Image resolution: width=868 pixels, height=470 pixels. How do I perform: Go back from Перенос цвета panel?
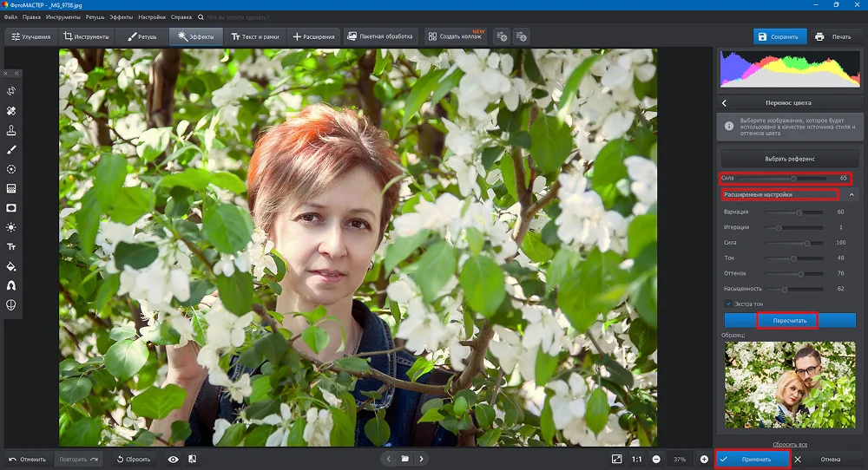coord(724,103)
